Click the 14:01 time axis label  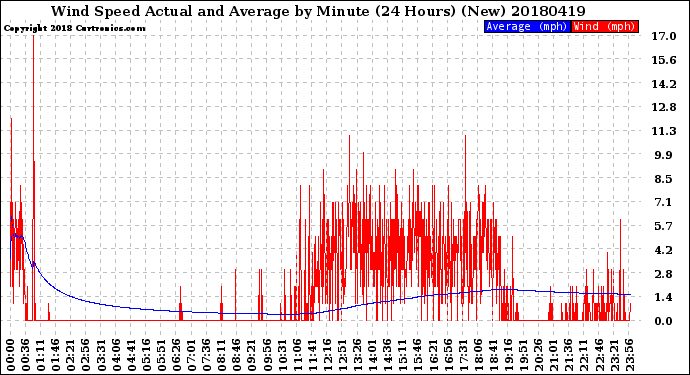click(x=372, y=355)
